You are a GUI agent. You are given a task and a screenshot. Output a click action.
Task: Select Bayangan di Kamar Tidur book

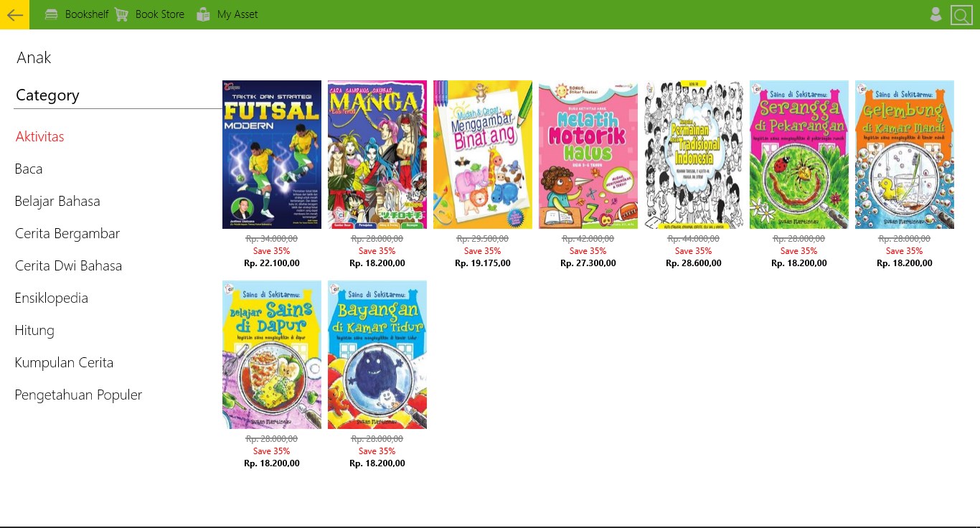(x=377, y=354)
